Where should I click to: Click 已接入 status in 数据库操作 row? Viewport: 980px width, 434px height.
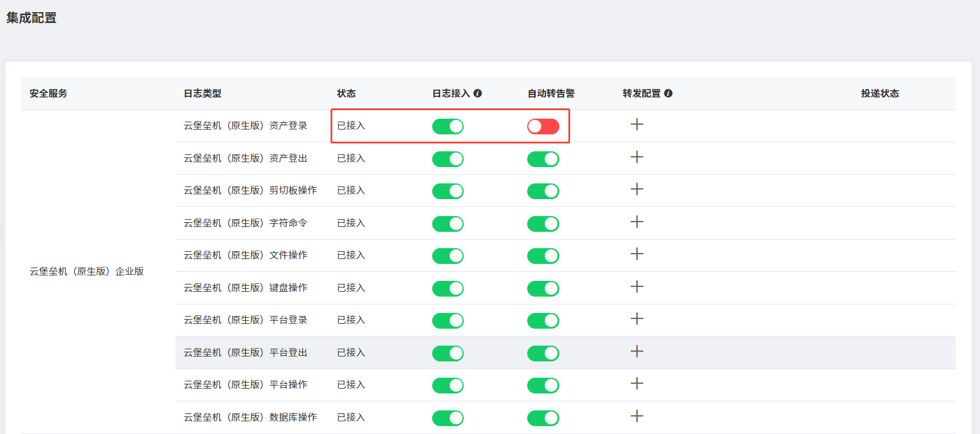point(351,417)
